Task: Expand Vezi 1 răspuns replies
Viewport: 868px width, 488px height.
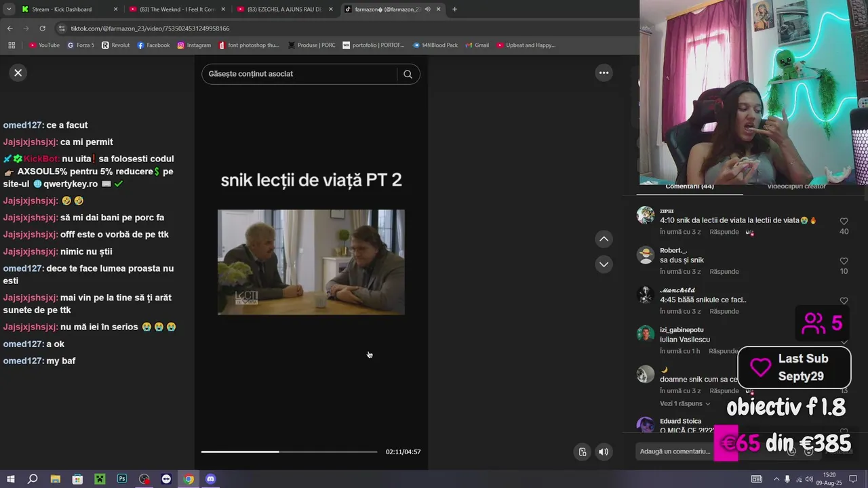Action: 685,404
